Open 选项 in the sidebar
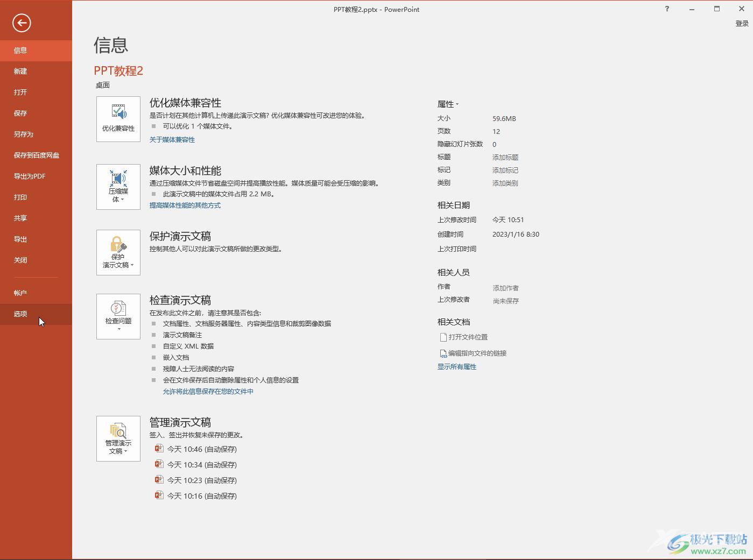The image size is (753, 560). pos(36,314)
